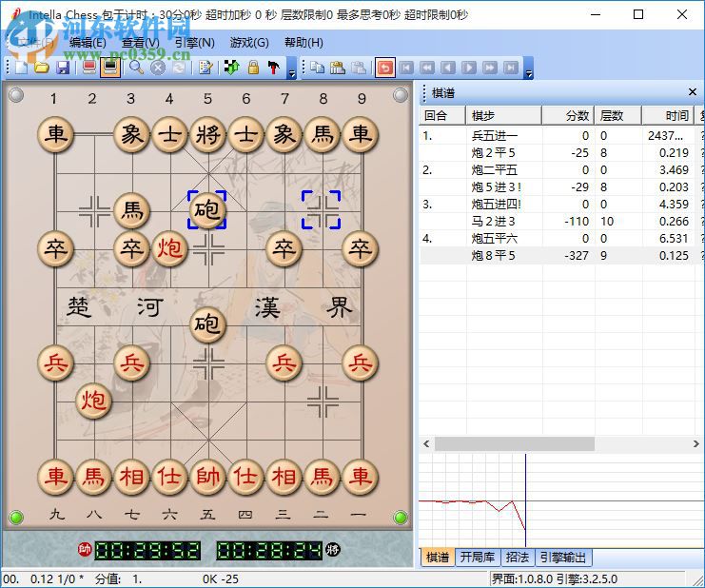
Task: Click the red computer player icon
Action: pyautogui.click(x=89, y=68)
